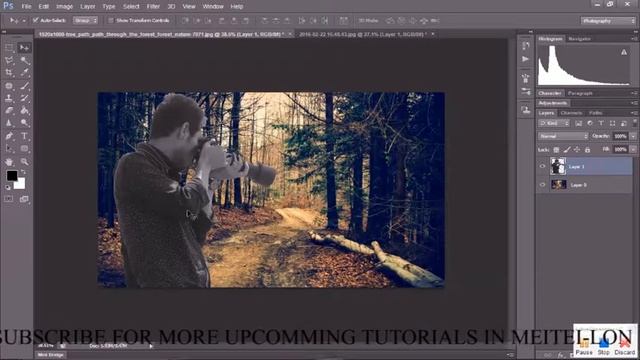Select the Path Selection tool
Viewport: 640px width, 360px height.
coord(9,149)
